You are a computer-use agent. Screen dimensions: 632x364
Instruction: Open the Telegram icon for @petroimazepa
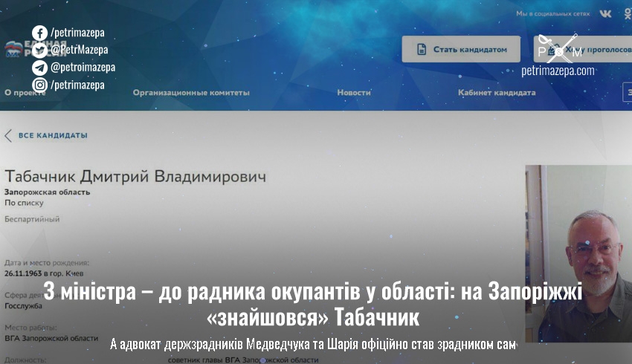pyautogui.click(x=39, y=68)
